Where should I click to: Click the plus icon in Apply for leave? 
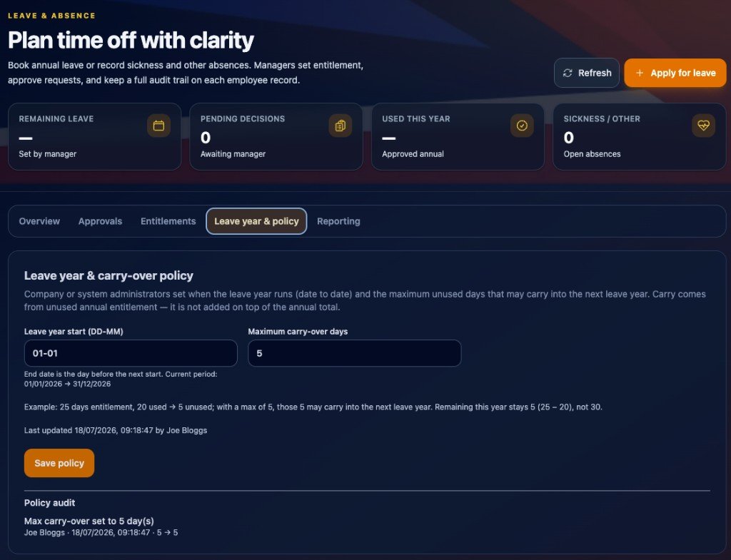(x=640, y=73)
